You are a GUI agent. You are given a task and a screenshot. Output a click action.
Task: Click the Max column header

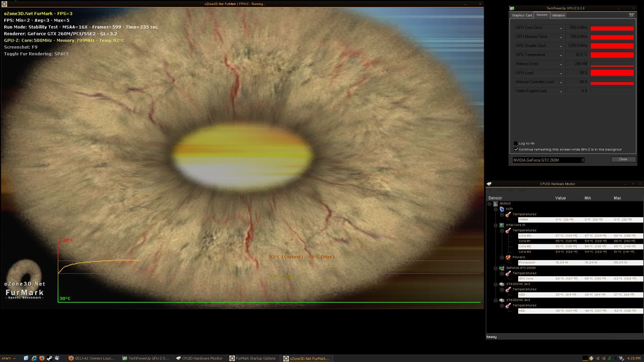(617, 198)
